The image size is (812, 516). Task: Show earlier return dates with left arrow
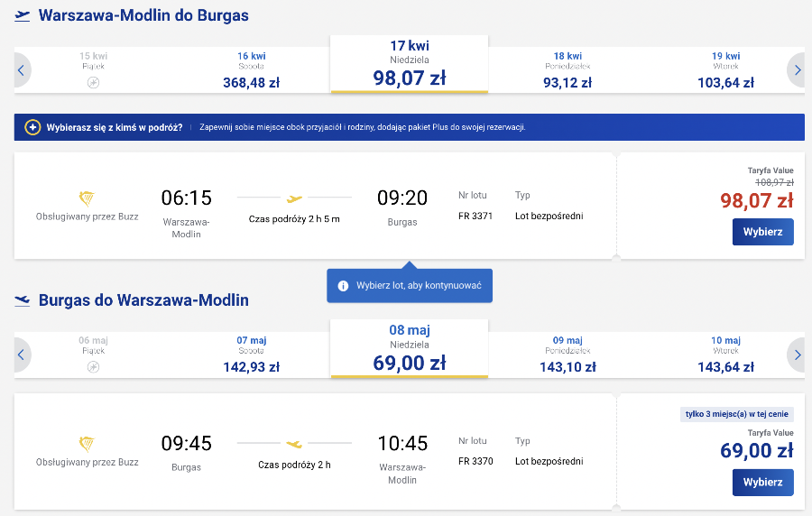coord(22,355)
